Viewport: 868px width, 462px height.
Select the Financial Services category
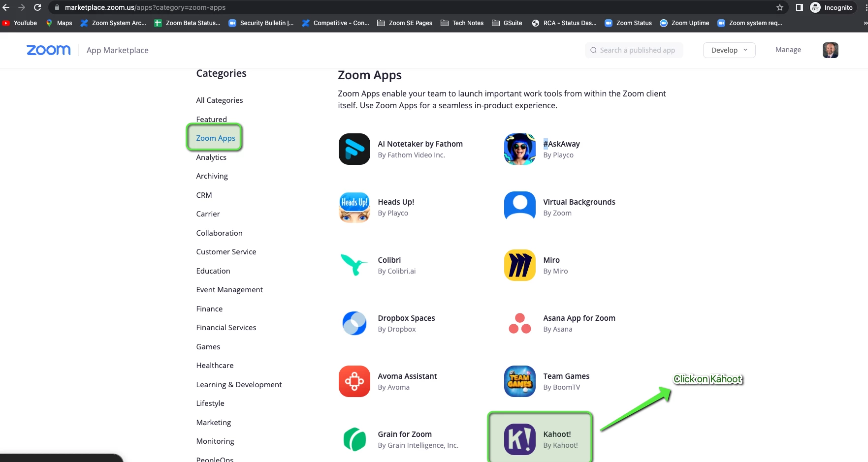point(226,328)
